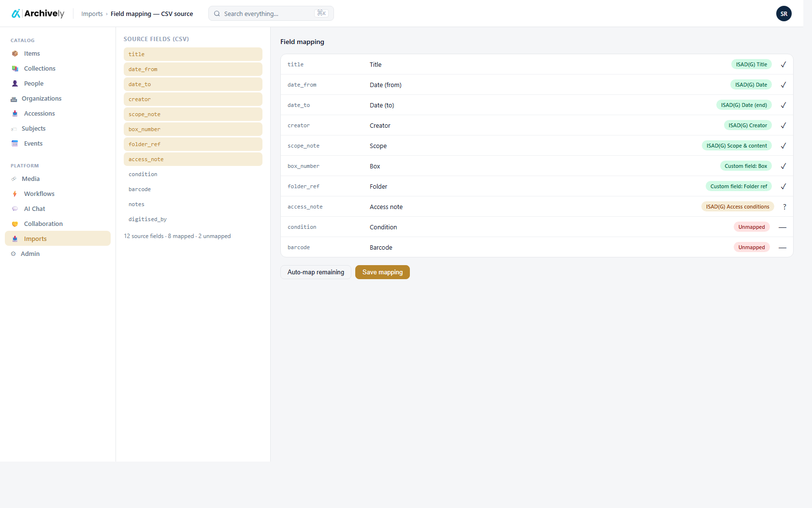812x508 pixels.
Task: Click the People sidebar icon
Action: [x=15, y=84]
